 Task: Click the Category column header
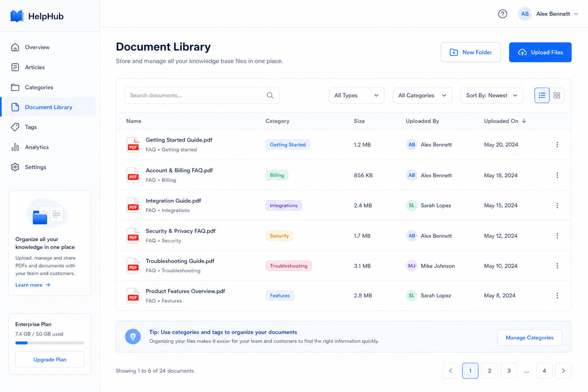(277, 121)
